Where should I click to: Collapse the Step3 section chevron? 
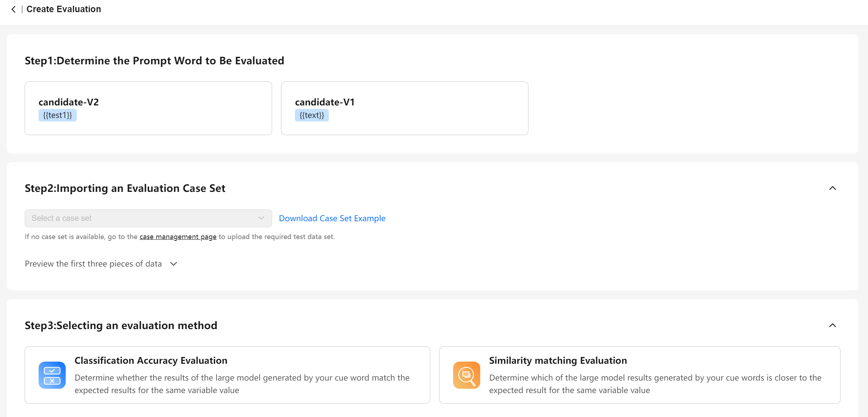point(832,326)
